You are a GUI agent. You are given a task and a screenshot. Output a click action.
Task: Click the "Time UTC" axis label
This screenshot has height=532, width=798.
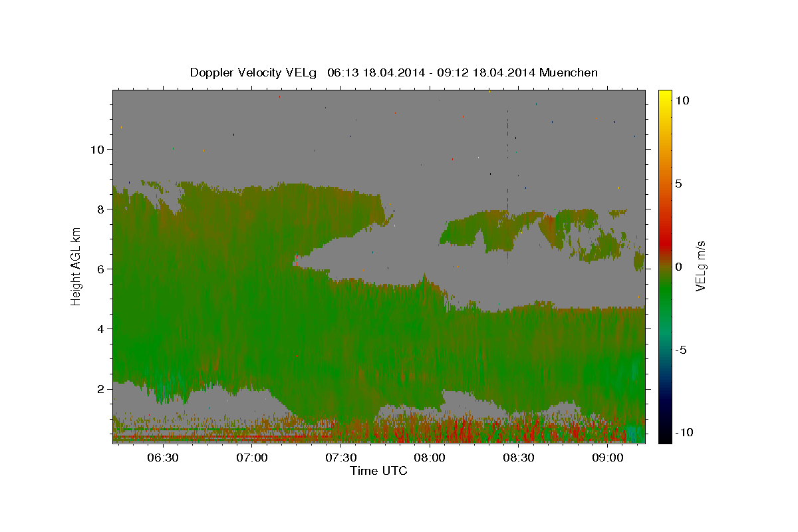[x=378, y=471]
